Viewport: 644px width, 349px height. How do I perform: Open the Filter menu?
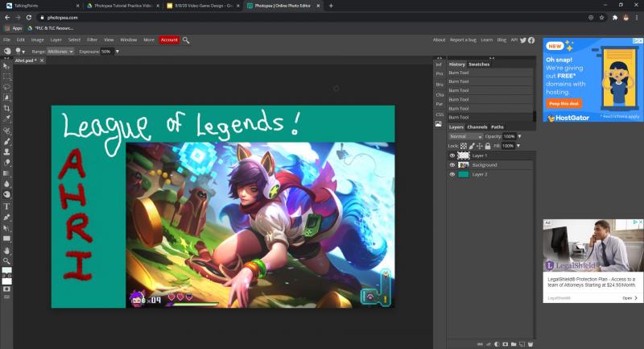(92, 39)
